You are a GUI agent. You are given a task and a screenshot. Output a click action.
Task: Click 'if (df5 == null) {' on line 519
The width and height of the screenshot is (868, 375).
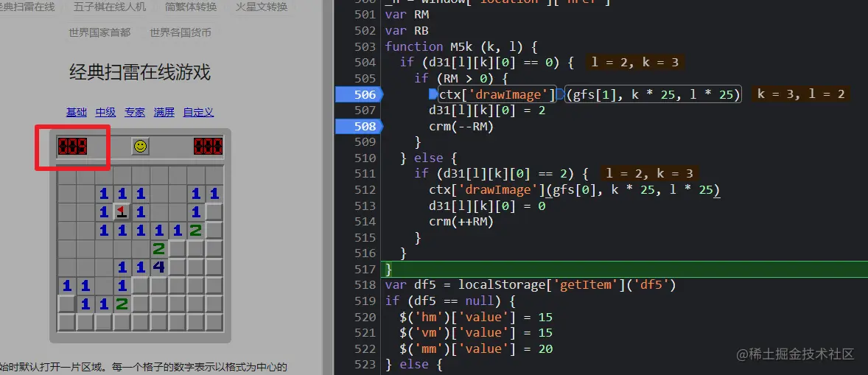click(x=451, y=301)
